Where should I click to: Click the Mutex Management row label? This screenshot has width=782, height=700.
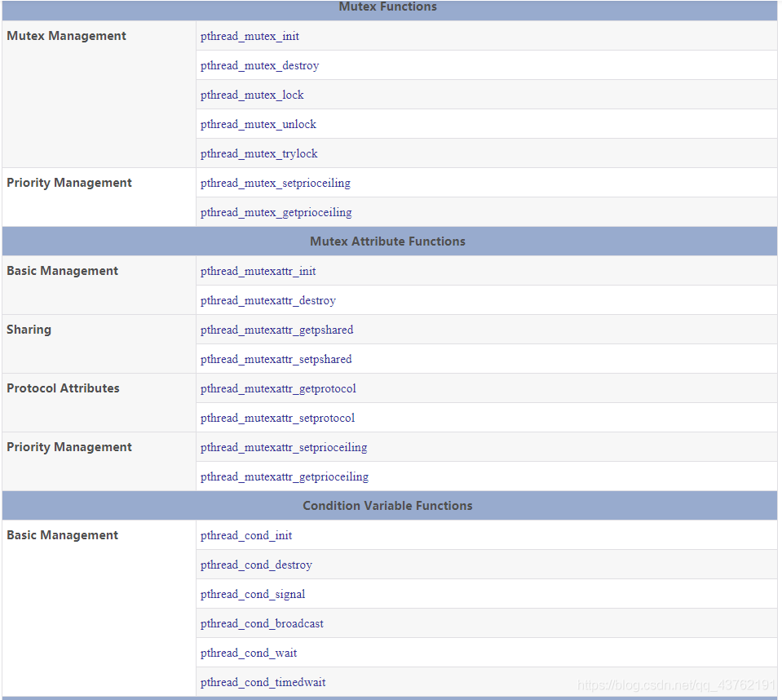[x=66, y=36]
